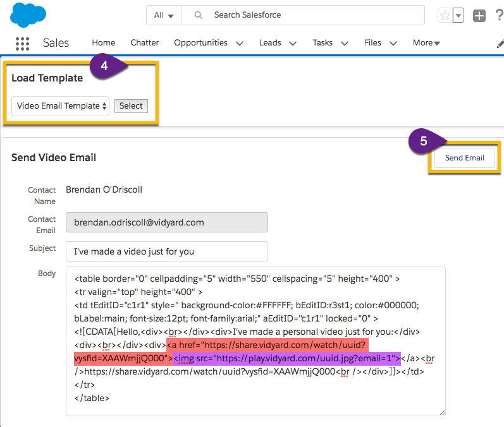The width and height of the screenshot is (504, 427).
Task: Expand the Leads tab chevron
Action: click(293, 44)
